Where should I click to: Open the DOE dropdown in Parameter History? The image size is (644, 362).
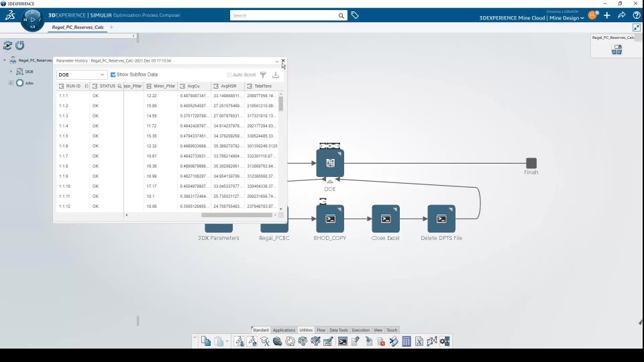82,74
